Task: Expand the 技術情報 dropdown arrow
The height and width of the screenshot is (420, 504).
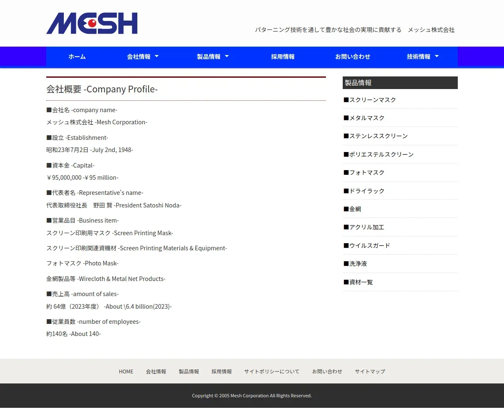Action: click(437, 56)
